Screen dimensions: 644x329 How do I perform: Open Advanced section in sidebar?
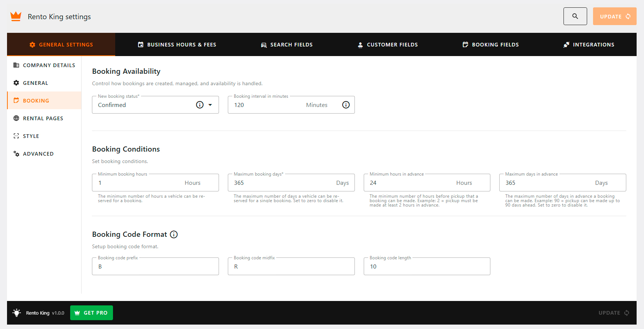(44, 154)
